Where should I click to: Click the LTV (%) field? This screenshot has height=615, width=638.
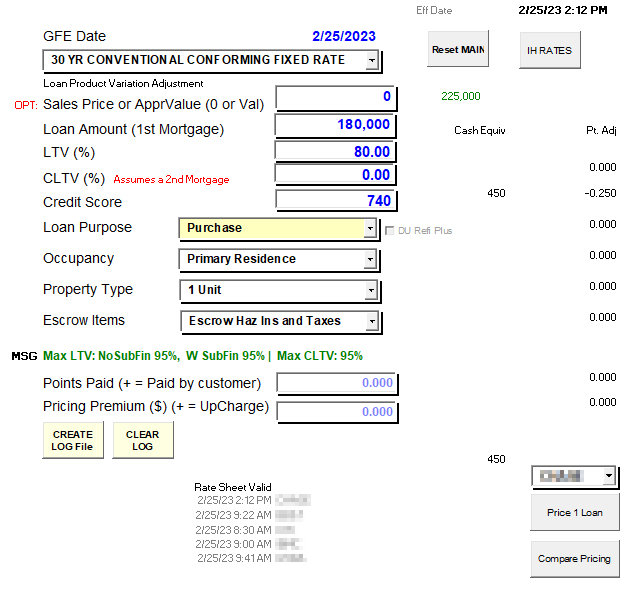(x=336, y=152)
